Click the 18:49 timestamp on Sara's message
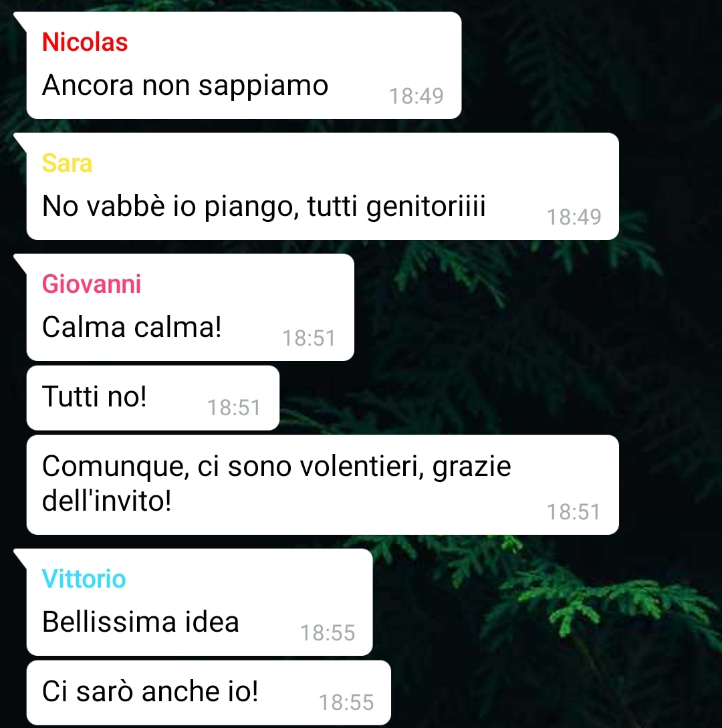The height and width of the screenshot is (728, 722). pyautogui.click(x=574, y=217)
